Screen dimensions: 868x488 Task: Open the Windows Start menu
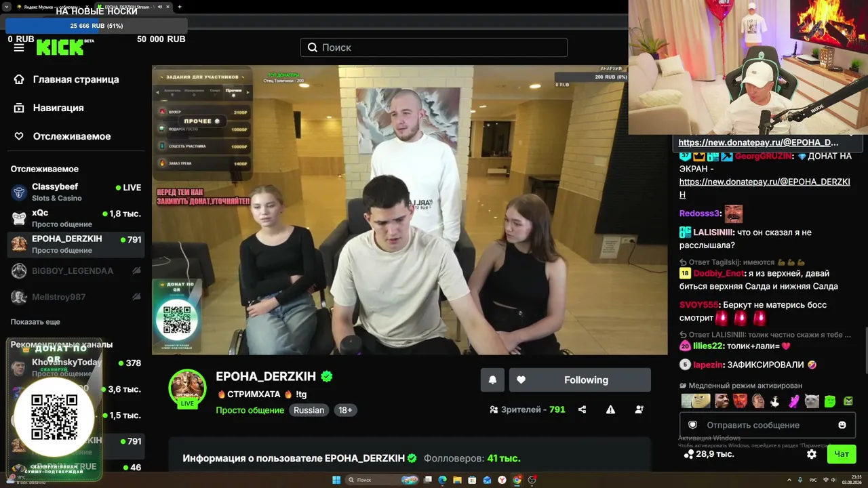(x=336, y=480)
